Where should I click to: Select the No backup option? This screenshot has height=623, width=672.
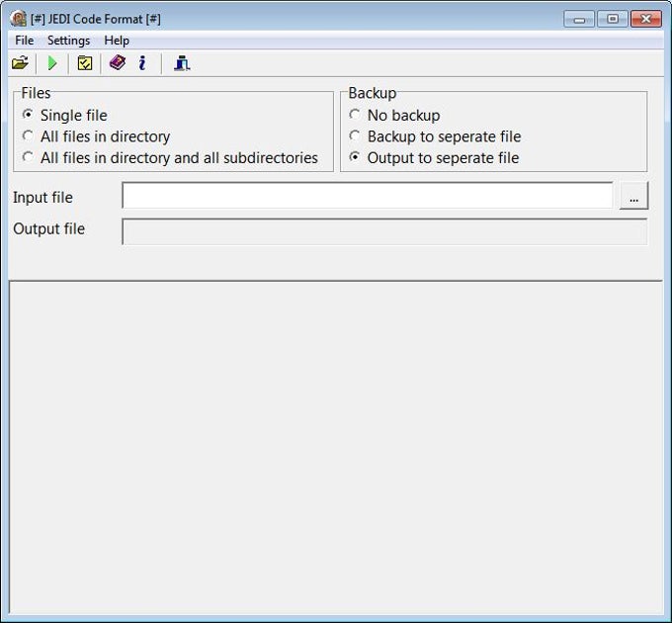coord(355,116)
